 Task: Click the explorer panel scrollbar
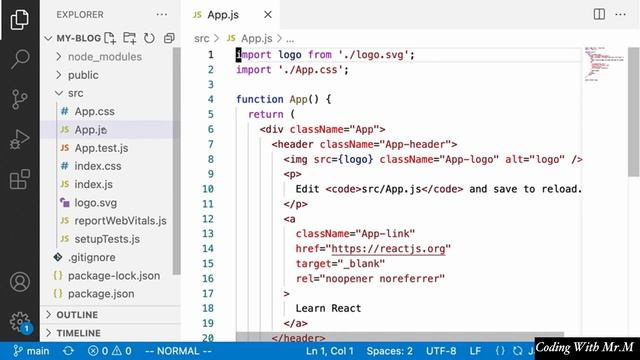176,161
